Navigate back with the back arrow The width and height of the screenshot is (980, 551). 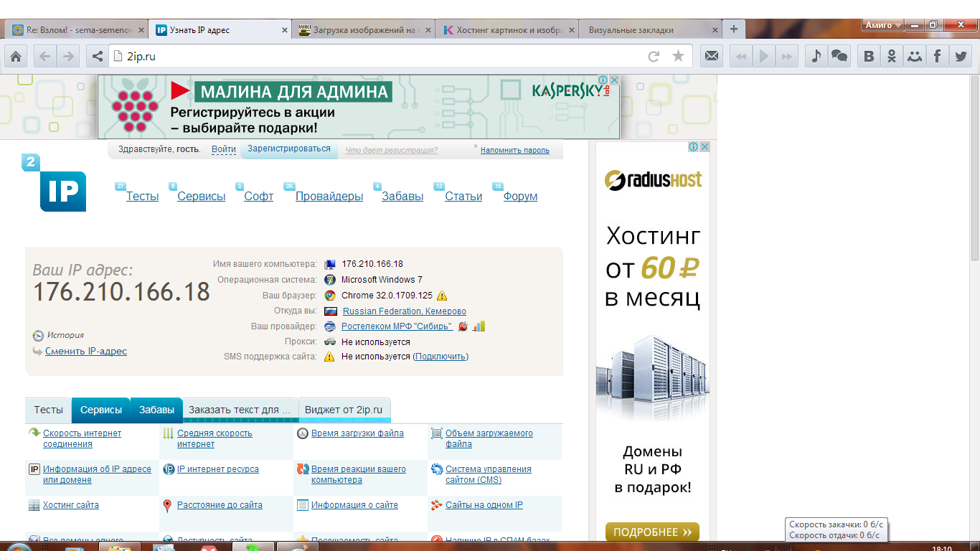[44, 56]
